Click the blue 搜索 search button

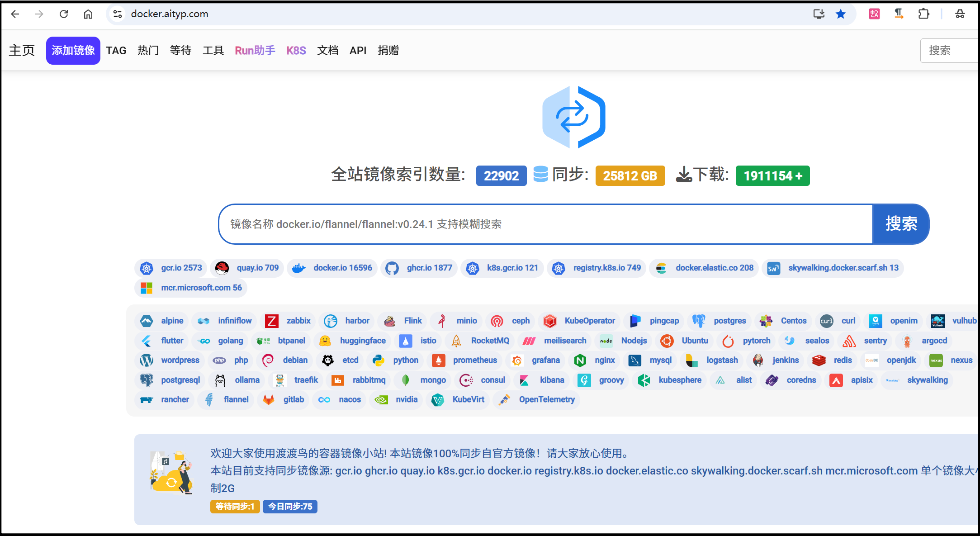(x=901, y=224)
